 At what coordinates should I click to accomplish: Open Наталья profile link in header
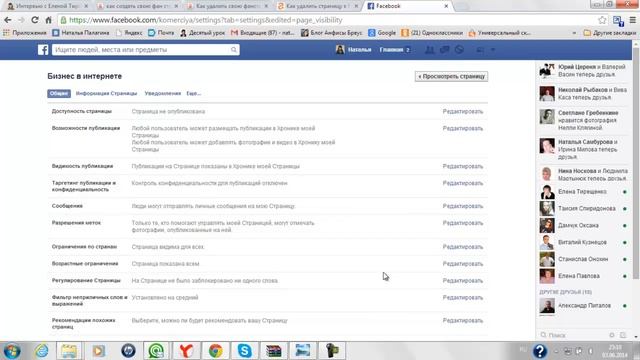click(353, 50)
